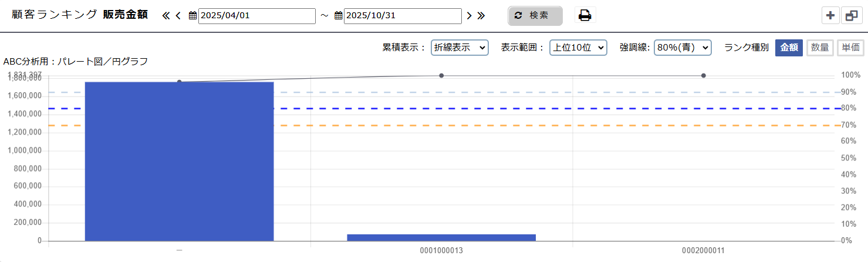This screenshot has height=262, width=868.
Task: Switch rank type to 単価
Action: pos(850,48)
